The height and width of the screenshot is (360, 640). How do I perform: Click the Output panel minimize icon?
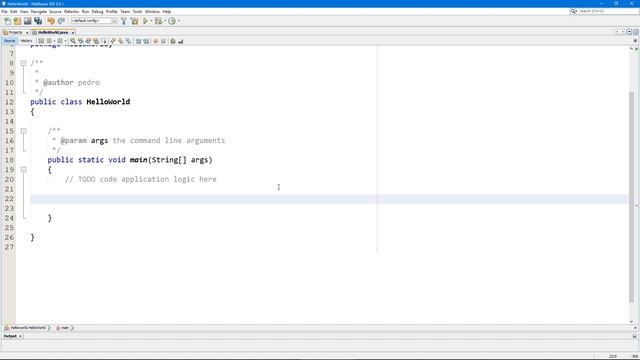[635, 336]
